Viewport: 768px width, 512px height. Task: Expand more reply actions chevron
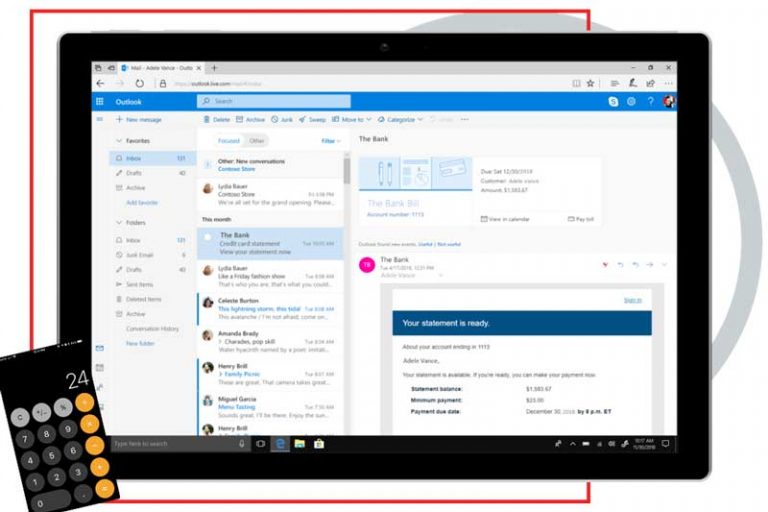click(x=665, y=265)
